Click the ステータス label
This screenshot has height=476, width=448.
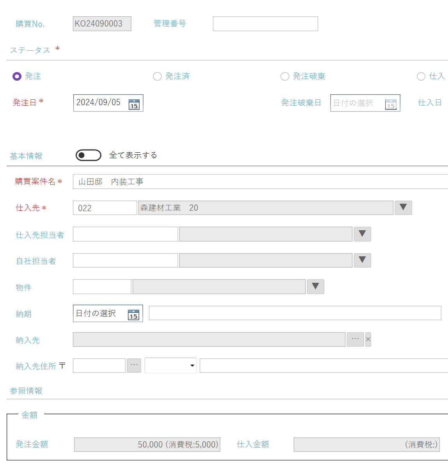pos(30,50)
